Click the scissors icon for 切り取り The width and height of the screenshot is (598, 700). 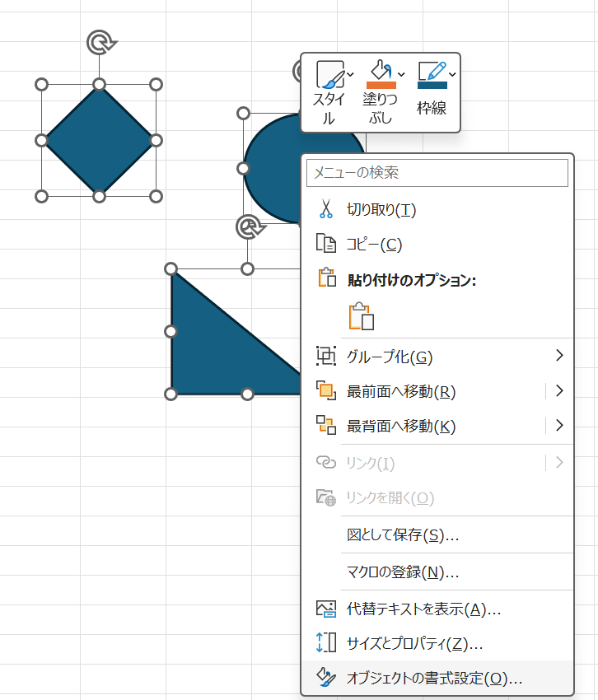tap(326, 209)
